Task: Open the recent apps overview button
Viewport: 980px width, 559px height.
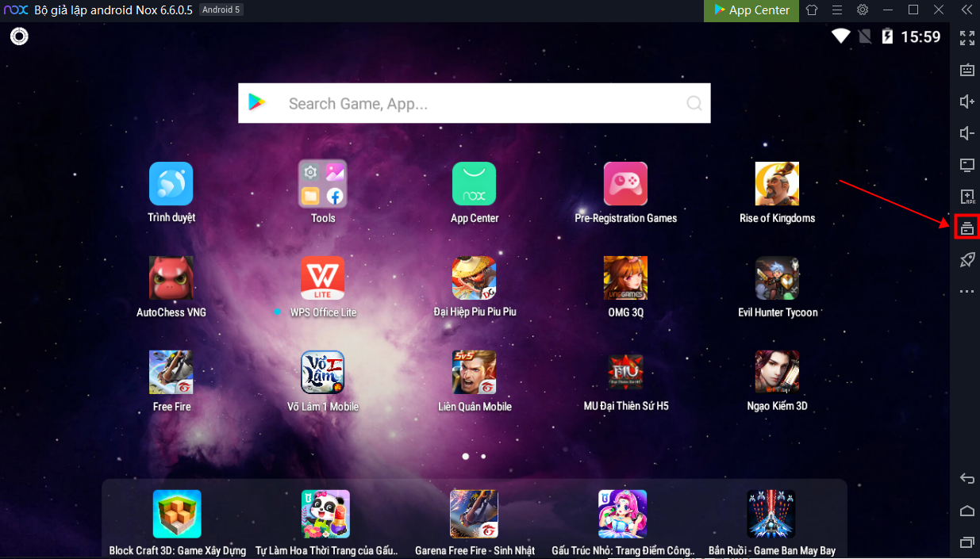Action: 967,542
